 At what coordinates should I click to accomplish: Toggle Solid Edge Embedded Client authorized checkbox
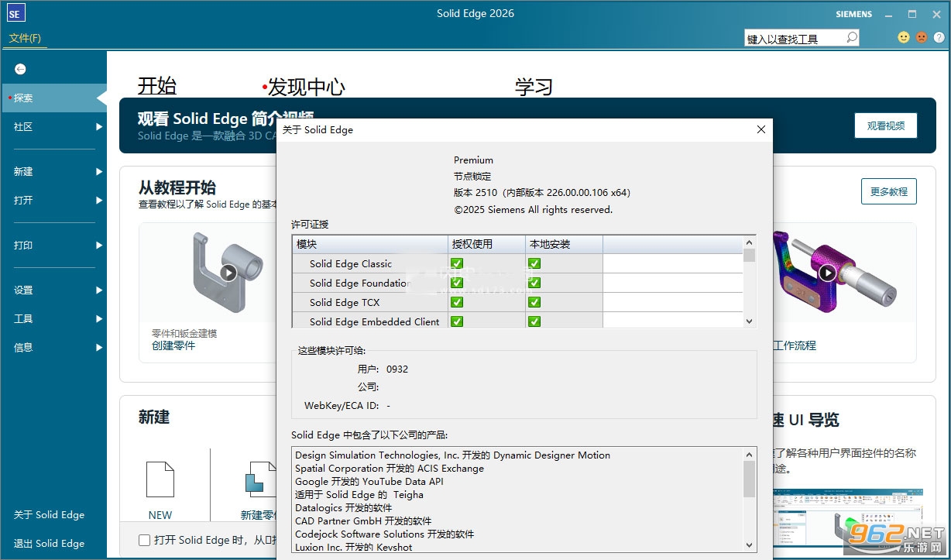tap(457, 321)
